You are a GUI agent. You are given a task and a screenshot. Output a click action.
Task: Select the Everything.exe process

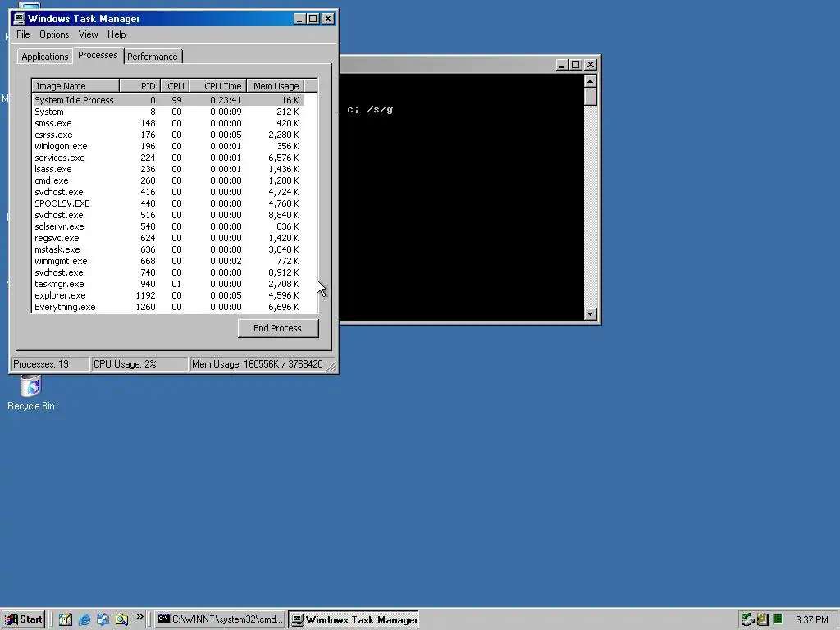click(x=167, y=307)
